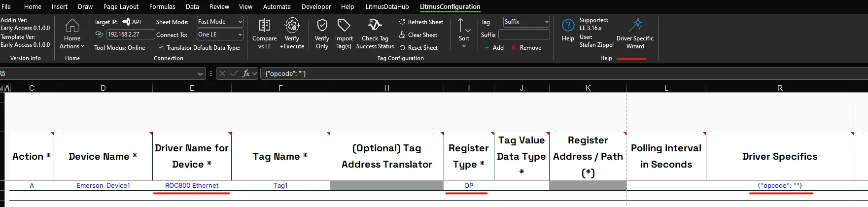The image size is (868, 207).
Task: Open the Help ribbon tab
Action: pyautogui.click(x=347, y=6)
